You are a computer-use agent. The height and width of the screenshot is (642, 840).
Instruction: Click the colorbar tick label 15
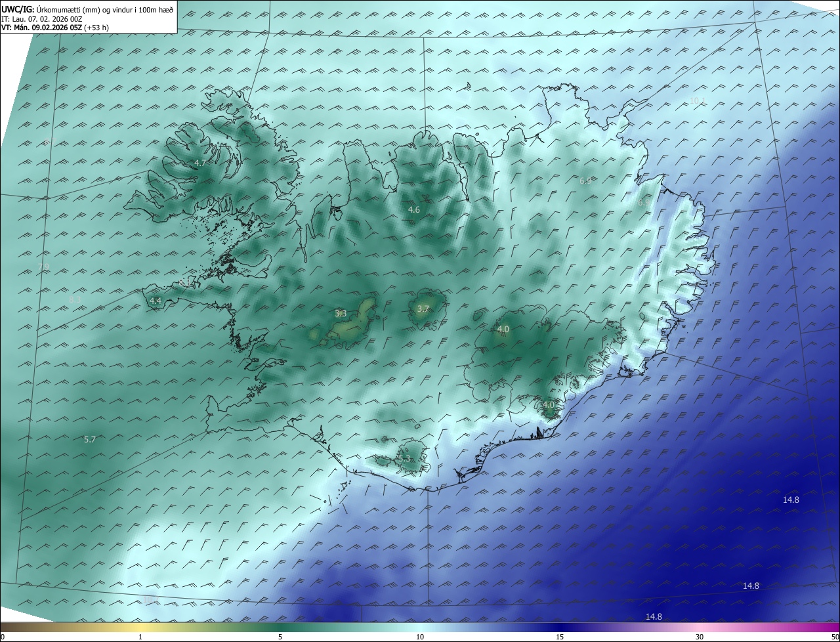pyautogui.click(x=560, y=637)
